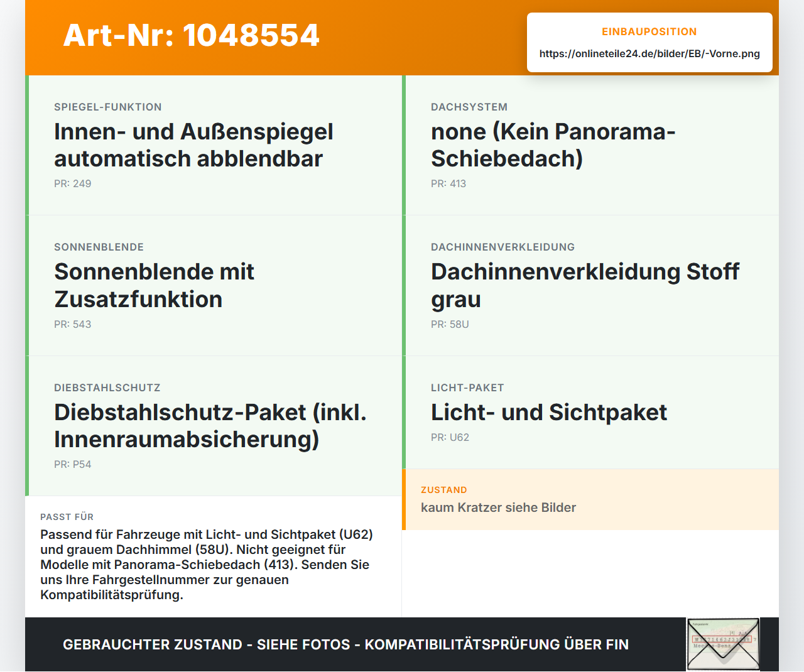The image size is (804, 672).
Task: Click the 'PASST FÜR' label
Action: [67, 517]
